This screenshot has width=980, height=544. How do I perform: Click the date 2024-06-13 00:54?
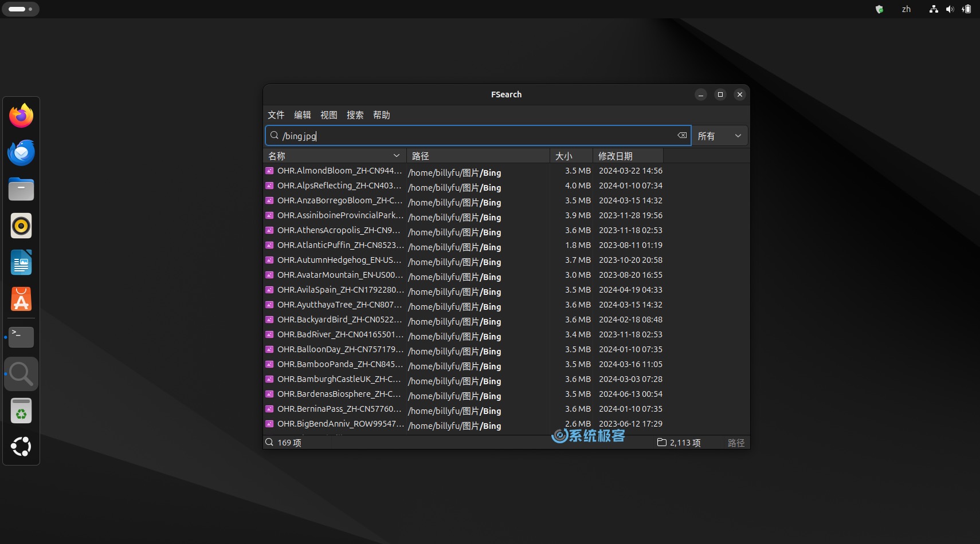click(x=630, y=394)
